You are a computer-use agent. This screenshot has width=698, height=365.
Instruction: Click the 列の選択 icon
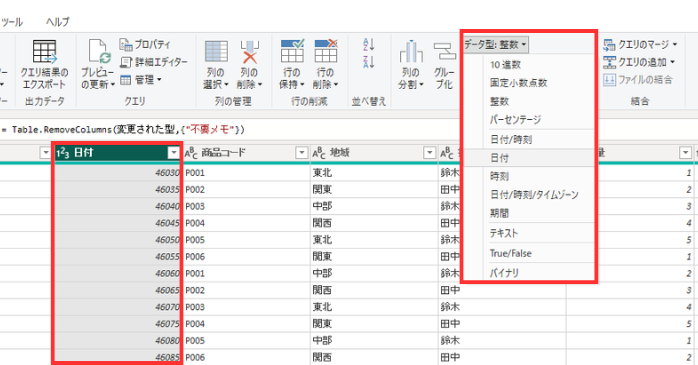tap(216, 51)
